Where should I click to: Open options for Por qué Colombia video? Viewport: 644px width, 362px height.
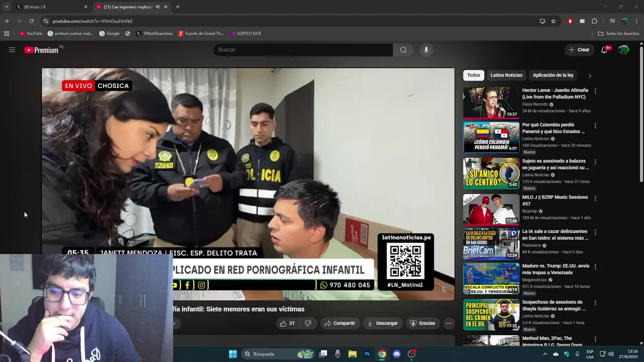(595, 126)
